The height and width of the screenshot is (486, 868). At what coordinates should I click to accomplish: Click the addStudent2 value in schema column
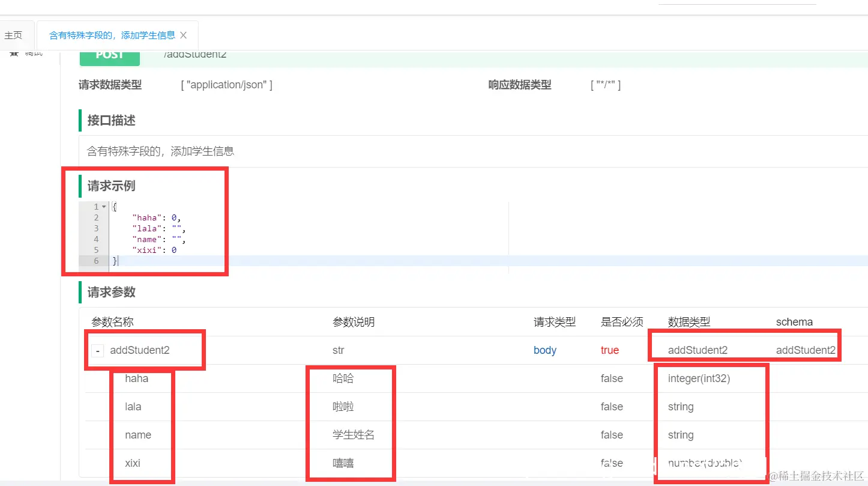pyautogui.click(x=806, y=350)
